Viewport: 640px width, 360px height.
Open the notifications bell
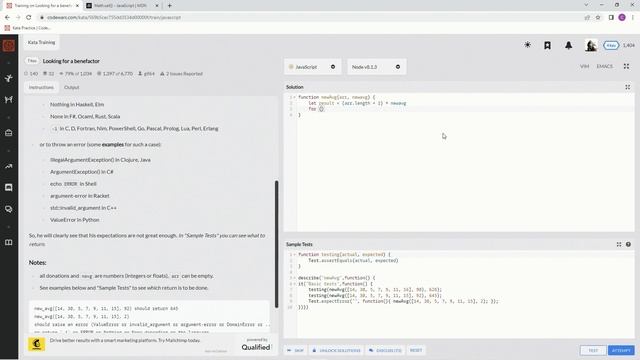point(568,45)
